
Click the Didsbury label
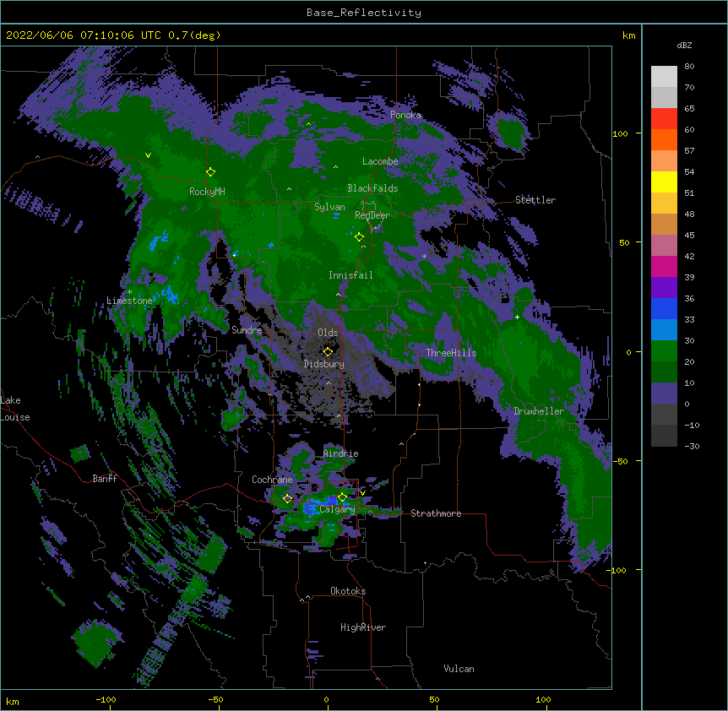[324, 364]
